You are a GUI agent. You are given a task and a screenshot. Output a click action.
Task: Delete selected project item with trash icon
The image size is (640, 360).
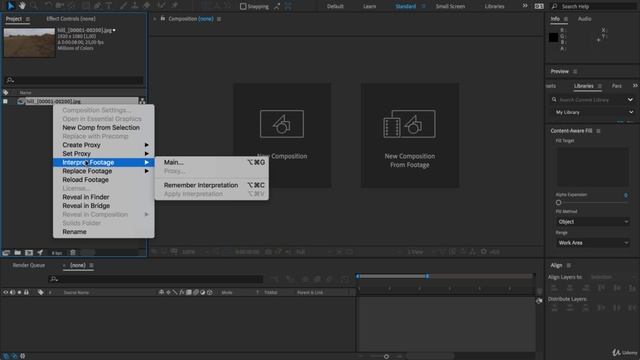73,253
